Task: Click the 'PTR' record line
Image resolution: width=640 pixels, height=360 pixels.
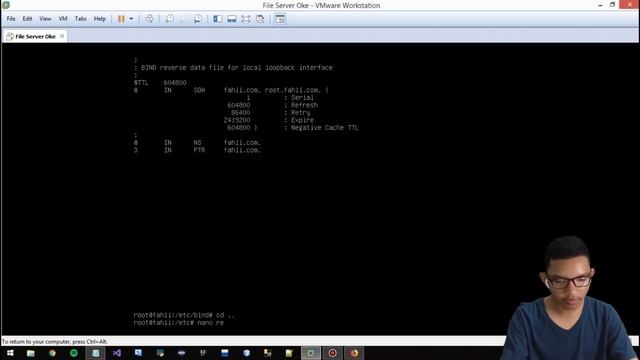Action: 197,150
